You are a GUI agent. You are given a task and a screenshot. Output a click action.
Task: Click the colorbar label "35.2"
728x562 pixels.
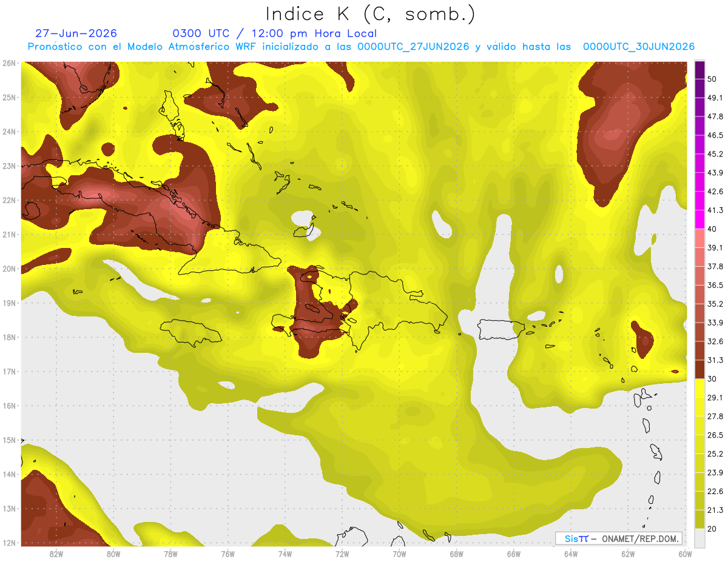tap(715, 304)
